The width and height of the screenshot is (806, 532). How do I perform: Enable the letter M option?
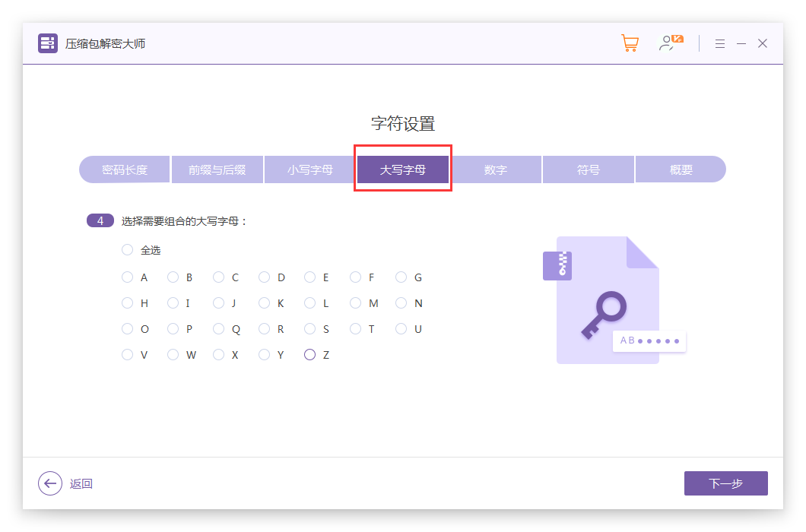click(355, 303)
